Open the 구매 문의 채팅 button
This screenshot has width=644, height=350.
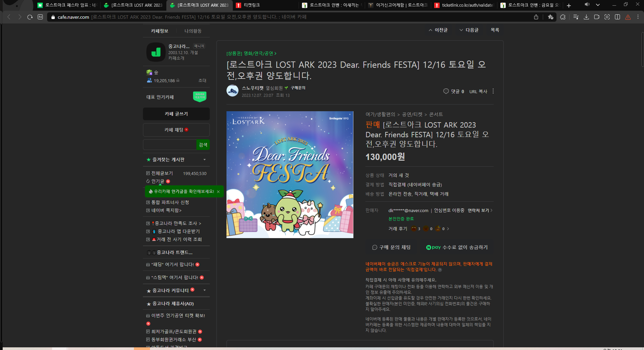tap(391, 247)
